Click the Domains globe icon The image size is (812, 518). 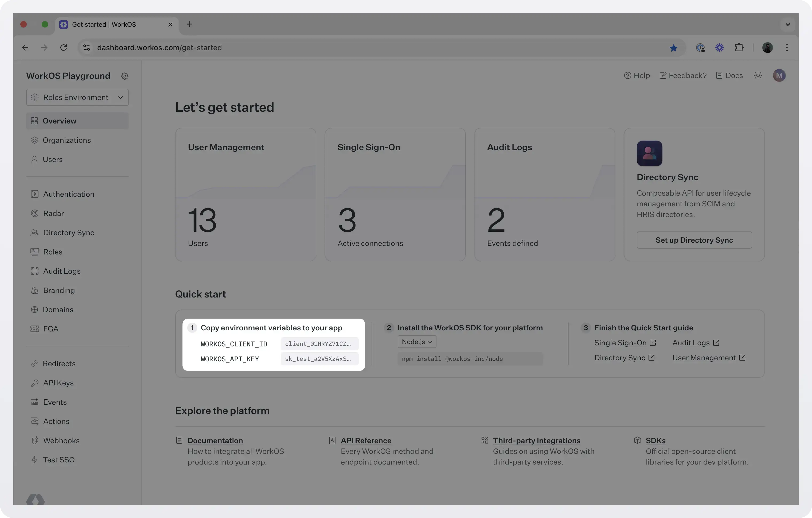[34, 310]
